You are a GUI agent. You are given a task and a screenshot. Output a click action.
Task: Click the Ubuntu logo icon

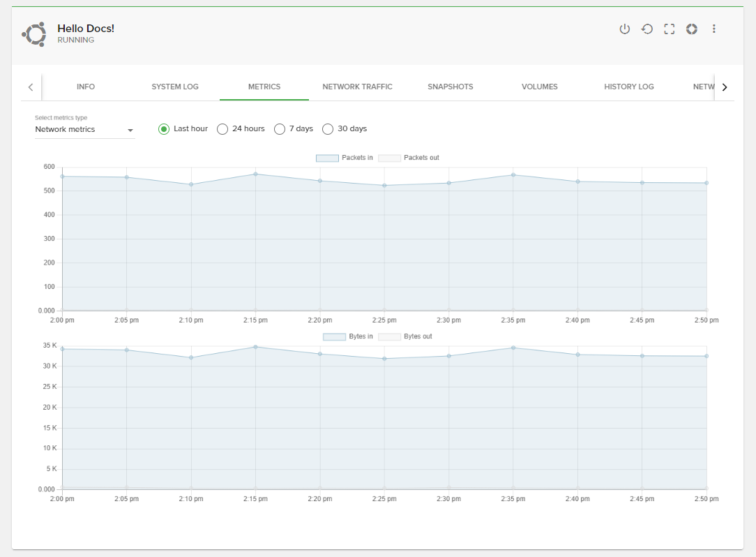[33, 34]
